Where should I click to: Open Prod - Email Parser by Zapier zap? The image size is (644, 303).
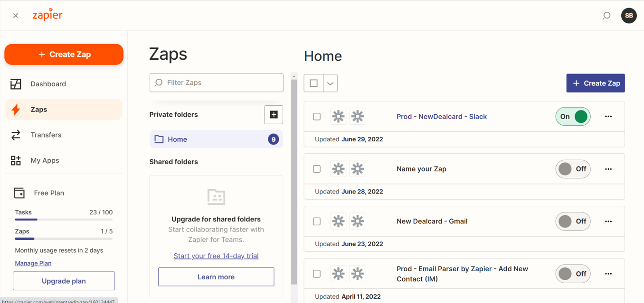pyautogui.click(x=462, y=274)
